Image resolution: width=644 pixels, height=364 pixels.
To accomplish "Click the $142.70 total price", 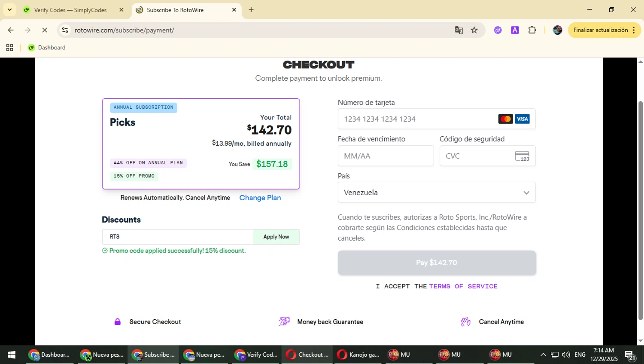I will (x=269, y=130).
